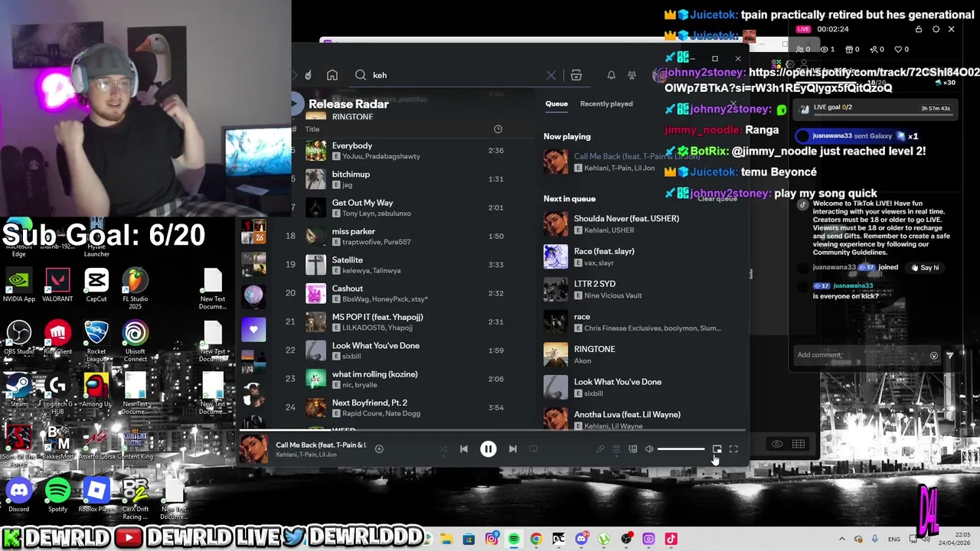The image size is (980, 551).
Task: Click Say hi button in TikTok chat
Action: (x=924, y=268)
